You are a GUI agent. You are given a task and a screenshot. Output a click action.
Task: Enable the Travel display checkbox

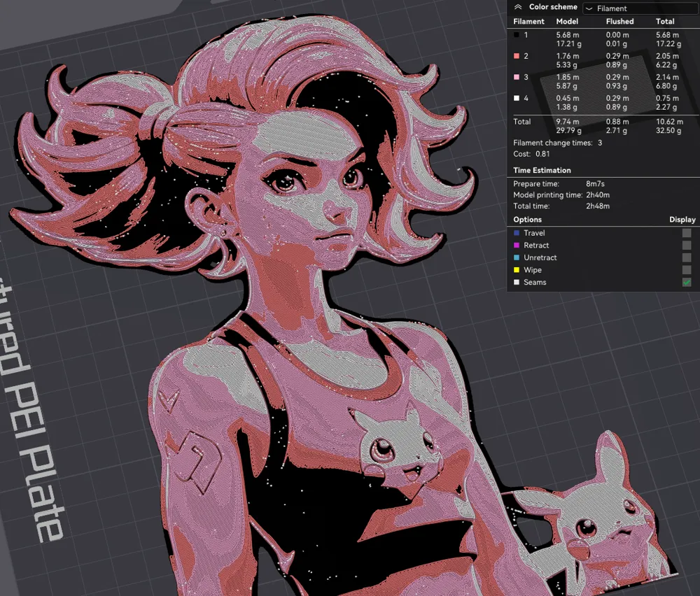(x=687, y=233)
